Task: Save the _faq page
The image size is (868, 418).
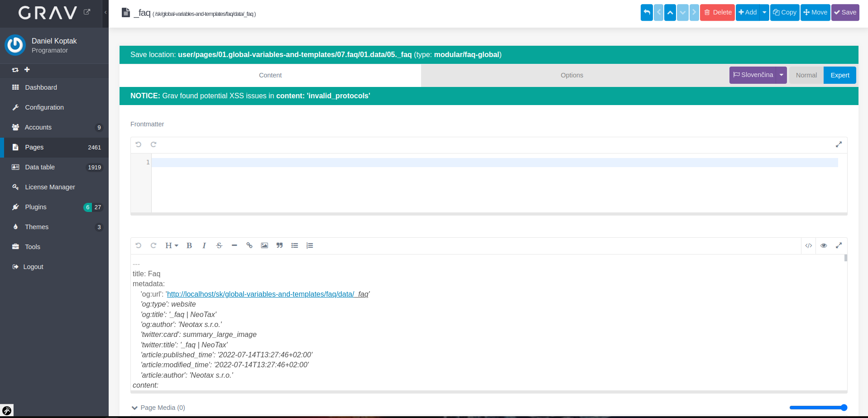Action: click(x=845, y=12)
